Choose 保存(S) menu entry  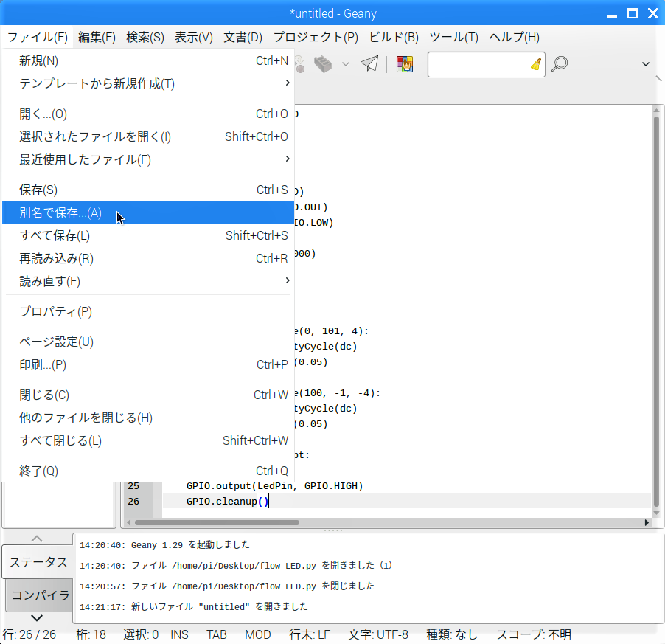148,190
